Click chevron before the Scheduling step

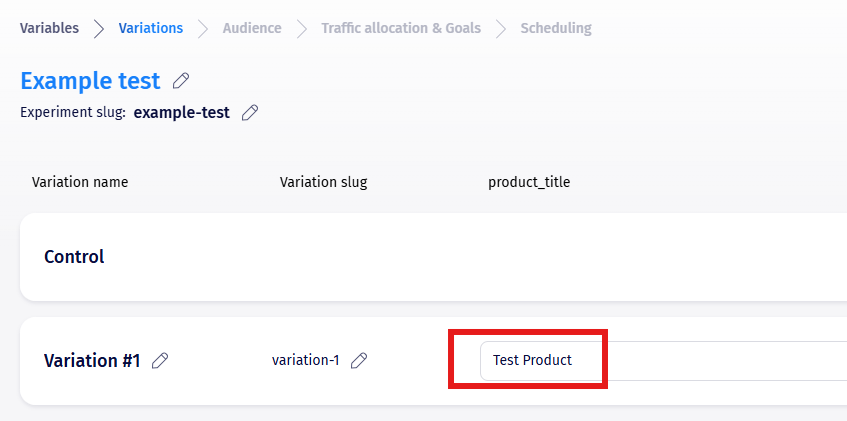(501, 28)
